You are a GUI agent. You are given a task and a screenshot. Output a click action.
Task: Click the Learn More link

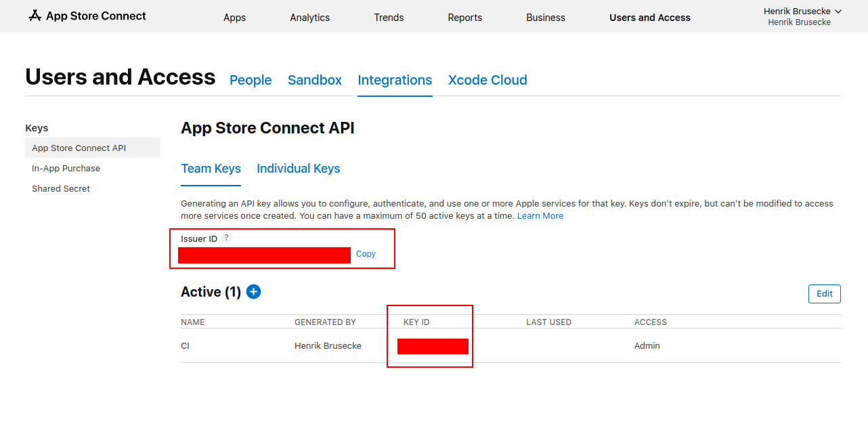click(540, 215)
